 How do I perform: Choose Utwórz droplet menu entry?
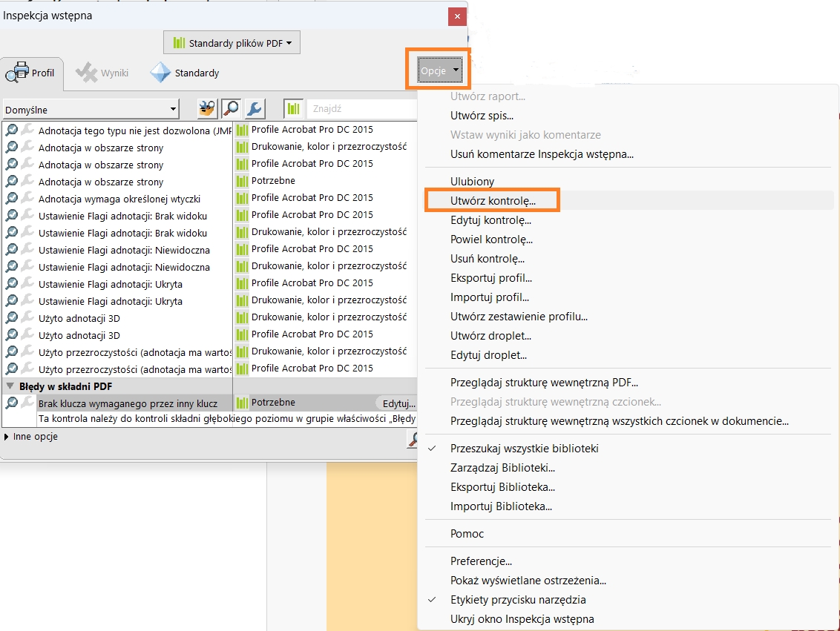(x=490, y=336)
